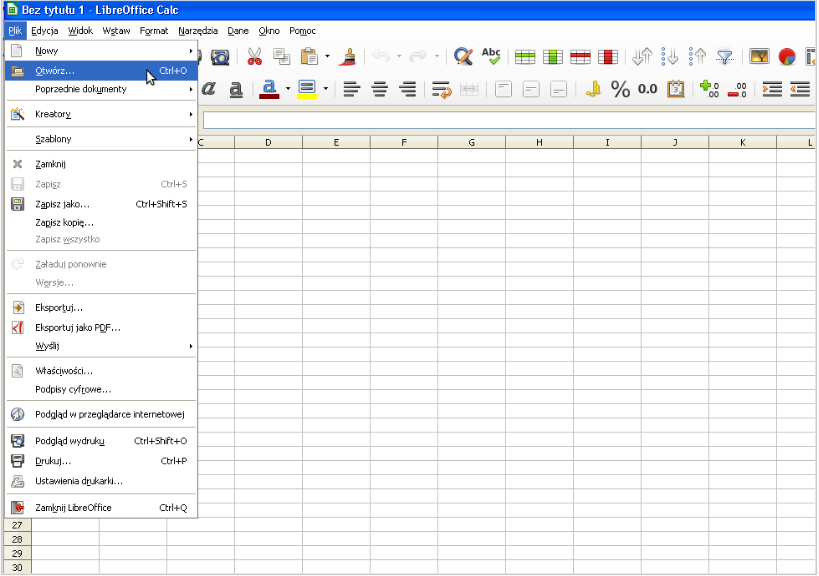Click the formula input line
Screen dimensions: 819x576
point(509,120)
